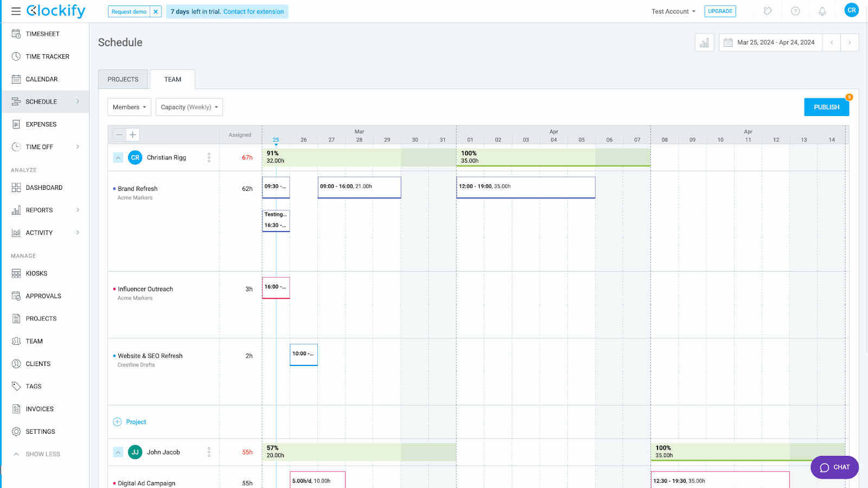Open the Test Account workspace dropdown
Image resolution: width=868 pixels, height=488 pixels.
tap(673, 11)
